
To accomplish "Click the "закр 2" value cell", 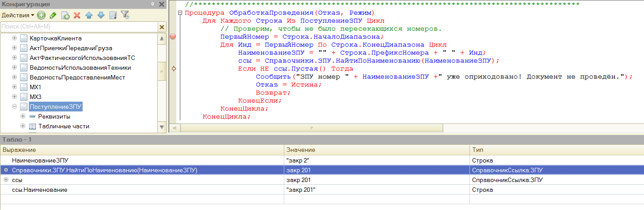I will coord(377,160).
